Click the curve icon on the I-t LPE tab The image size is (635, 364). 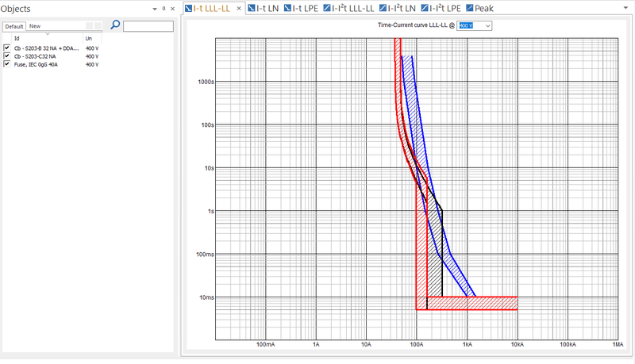287,8
